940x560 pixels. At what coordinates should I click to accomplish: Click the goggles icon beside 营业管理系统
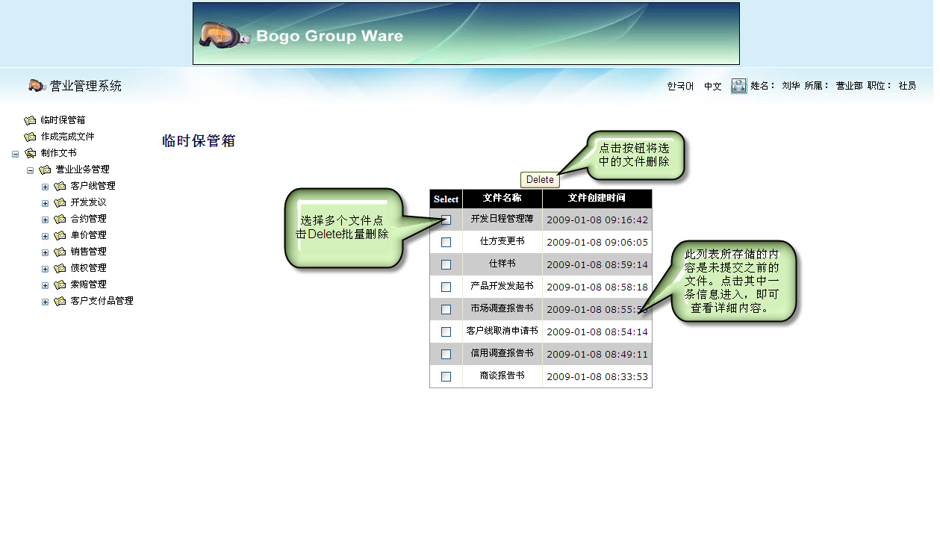[x=37, y=86]
